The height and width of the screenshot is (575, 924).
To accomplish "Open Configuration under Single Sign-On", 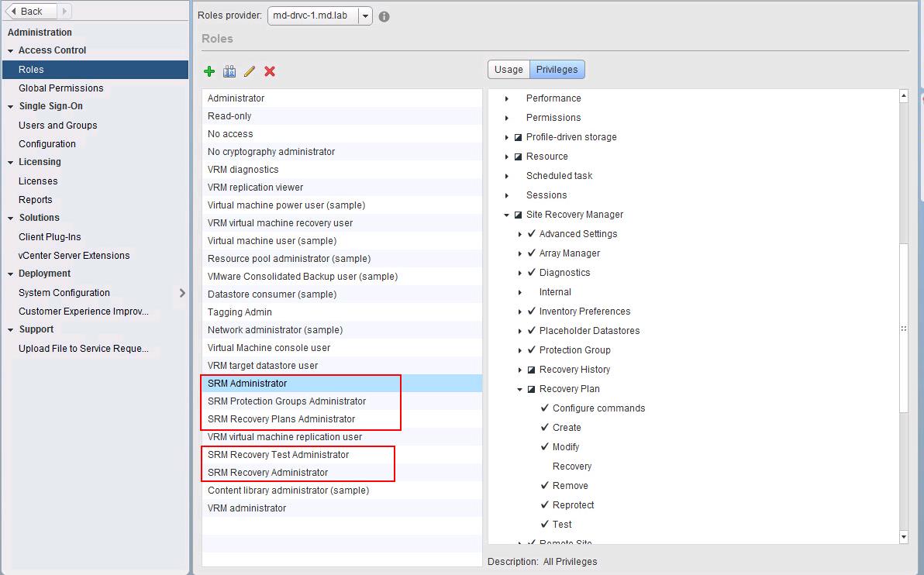I will [x=47, y=144].
